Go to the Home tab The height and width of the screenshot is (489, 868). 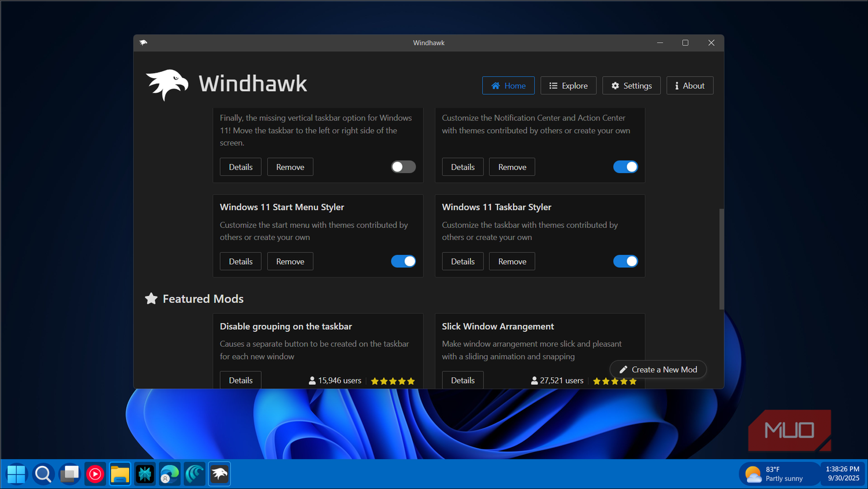pyautogui.click(x=508, y=86)
